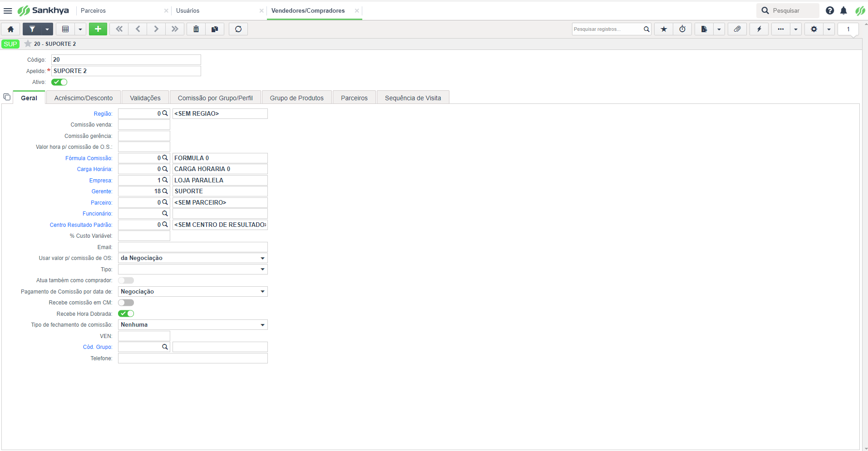The height and width of the screenshot is (451, 868).
Task: Open the Validações tab
Action: pyautogui.click(x=145, y=98)
